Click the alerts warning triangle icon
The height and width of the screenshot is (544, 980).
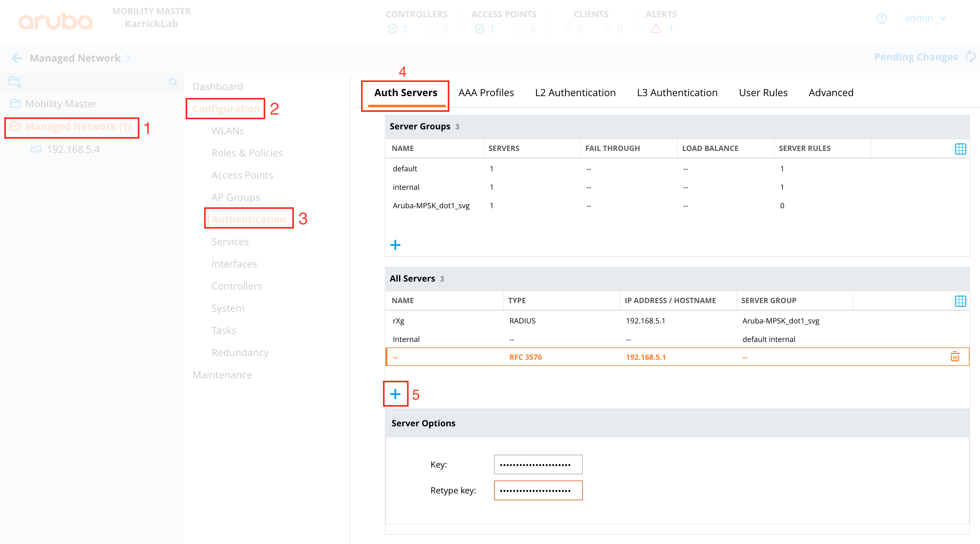656,29
